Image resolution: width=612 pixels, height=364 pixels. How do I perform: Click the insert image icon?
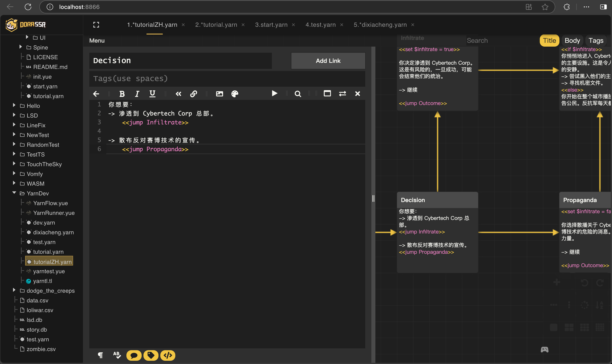[x=219, y=94]
